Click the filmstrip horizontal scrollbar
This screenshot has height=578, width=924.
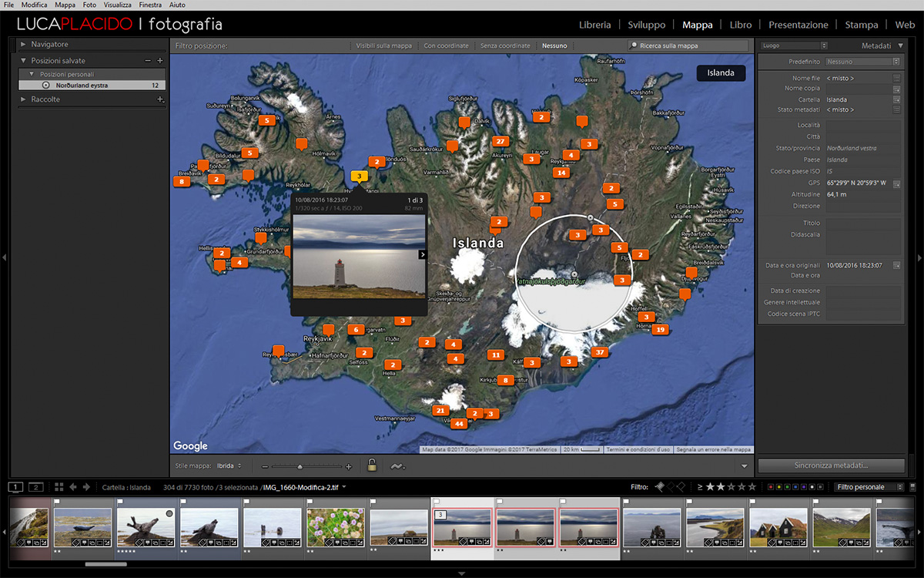(105, 564)
